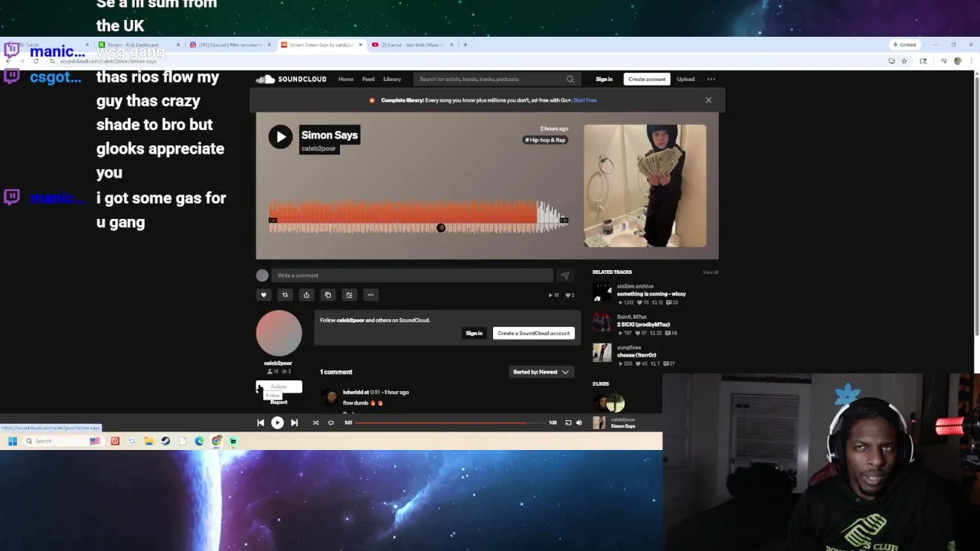
Task: Click Sign in in the follow prompt
Action: pos(474,333)
